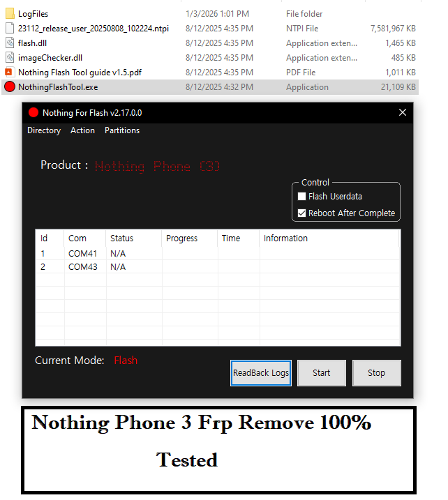Click the 1/3/2026 1:01 PM date
Viewport: 448px width, 500px height.
click(x=217, y=14)
